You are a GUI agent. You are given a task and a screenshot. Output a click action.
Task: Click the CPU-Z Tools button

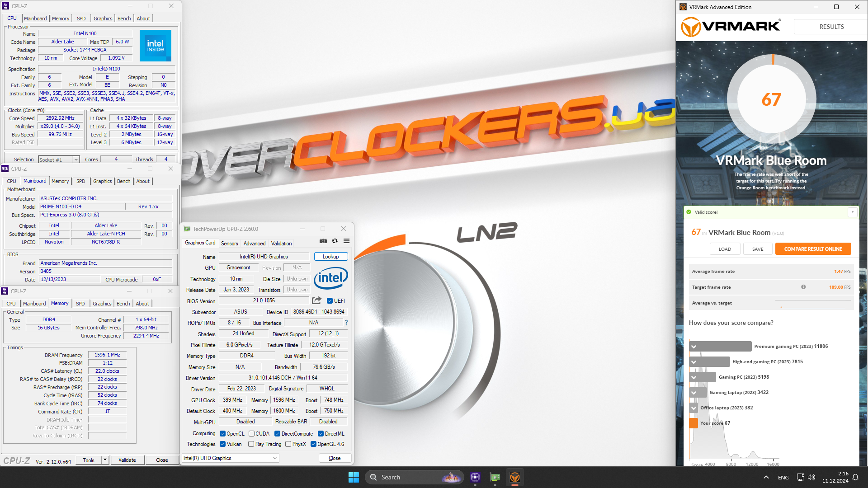point(89,460)
